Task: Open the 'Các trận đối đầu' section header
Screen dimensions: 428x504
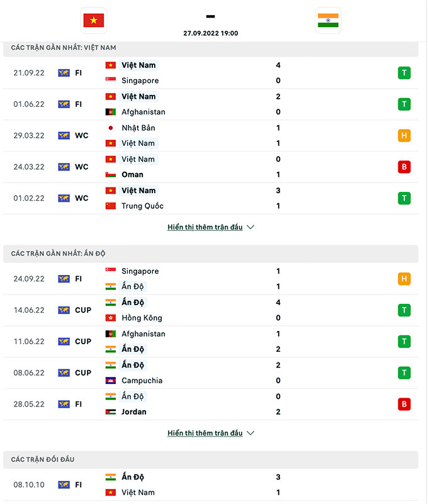Action: click(x=43, y=460)
